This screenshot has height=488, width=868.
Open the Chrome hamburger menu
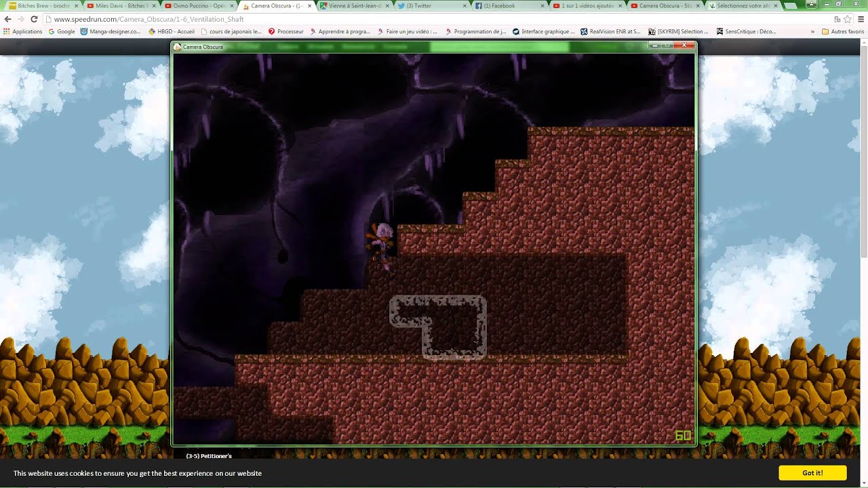click(x=861, y=19)
